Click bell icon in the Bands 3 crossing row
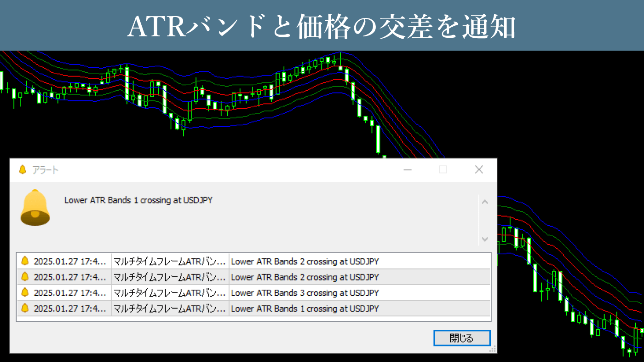Screen dimensions: 644x362 [x=25, y=292]
